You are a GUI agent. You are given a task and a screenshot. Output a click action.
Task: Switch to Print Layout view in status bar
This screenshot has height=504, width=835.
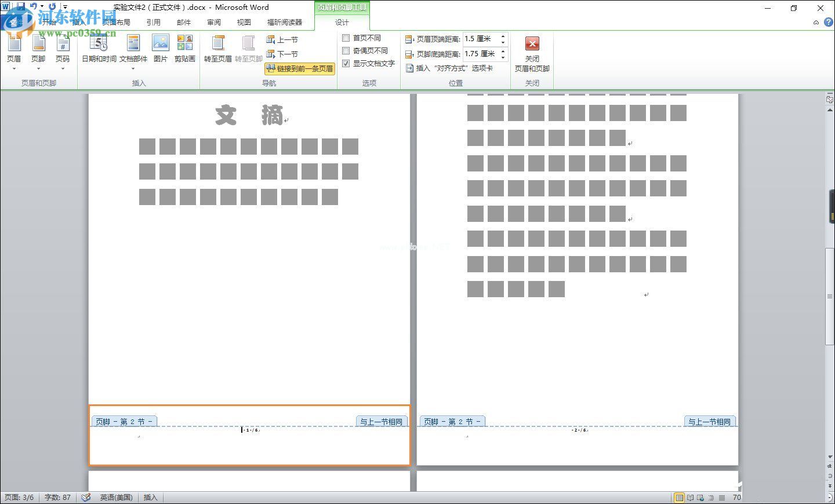(679, 498)
